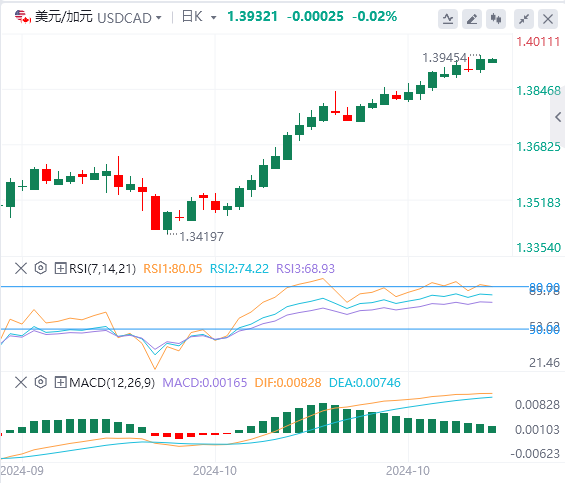Open MACD indicator settings gear
Image resolution: width=565 pixels, height=483 pixels.
(x=41, y=382)
